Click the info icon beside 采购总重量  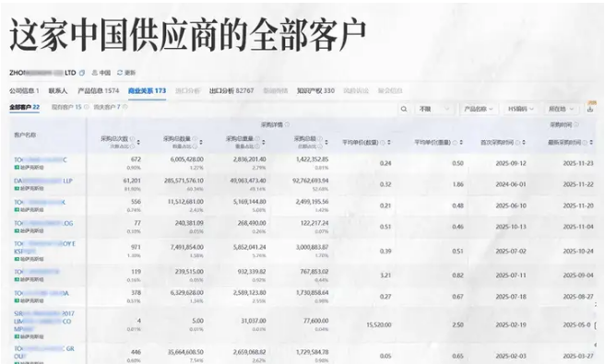pyautogui.click(x=257, y=139)
